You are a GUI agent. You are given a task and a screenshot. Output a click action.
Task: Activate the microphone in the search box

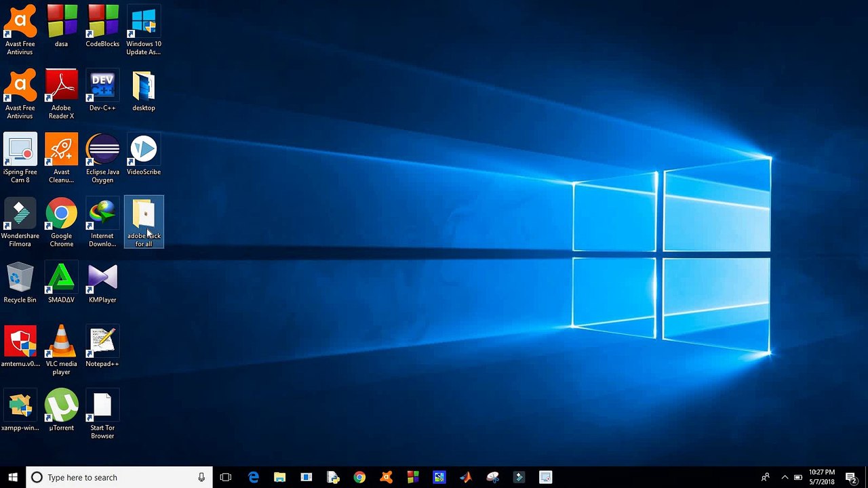click(201, 477)
